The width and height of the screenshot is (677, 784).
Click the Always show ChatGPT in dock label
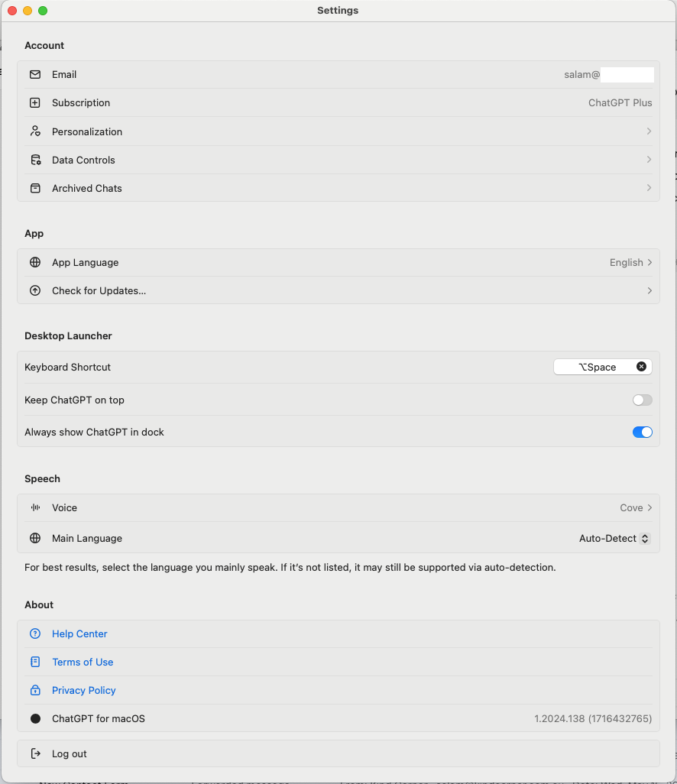94,432
